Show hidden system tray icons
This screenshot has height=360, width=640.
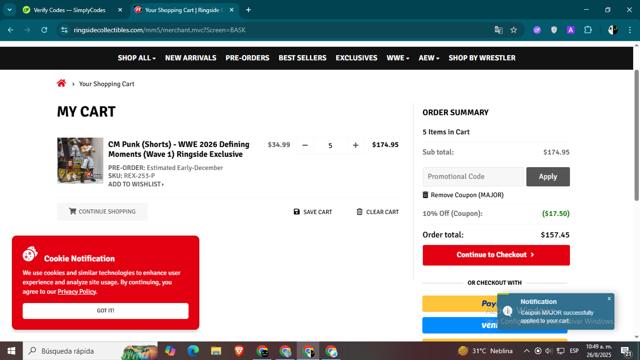coord(527,351)
